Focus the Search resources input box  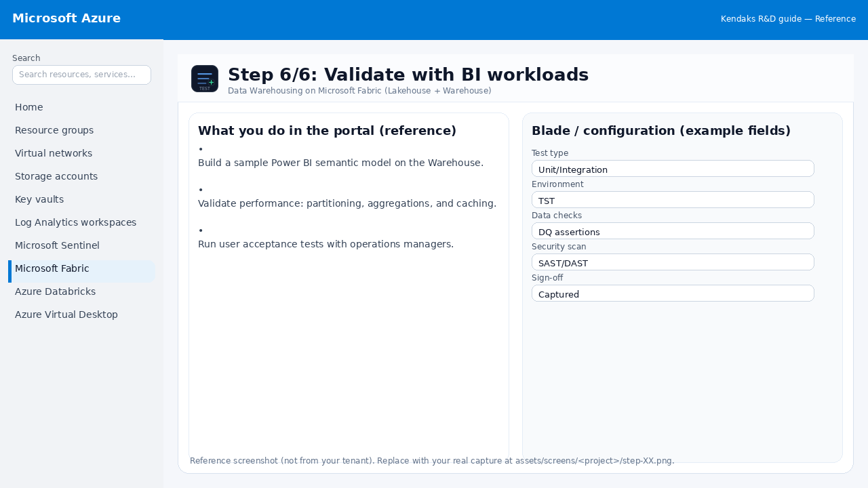pos(81,75)
